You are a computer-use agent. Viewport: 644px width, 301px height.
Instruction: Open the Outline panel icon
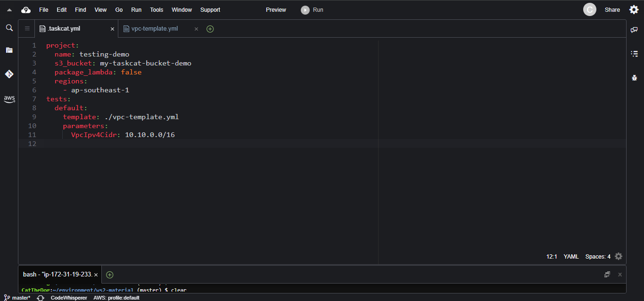[634, 54]
